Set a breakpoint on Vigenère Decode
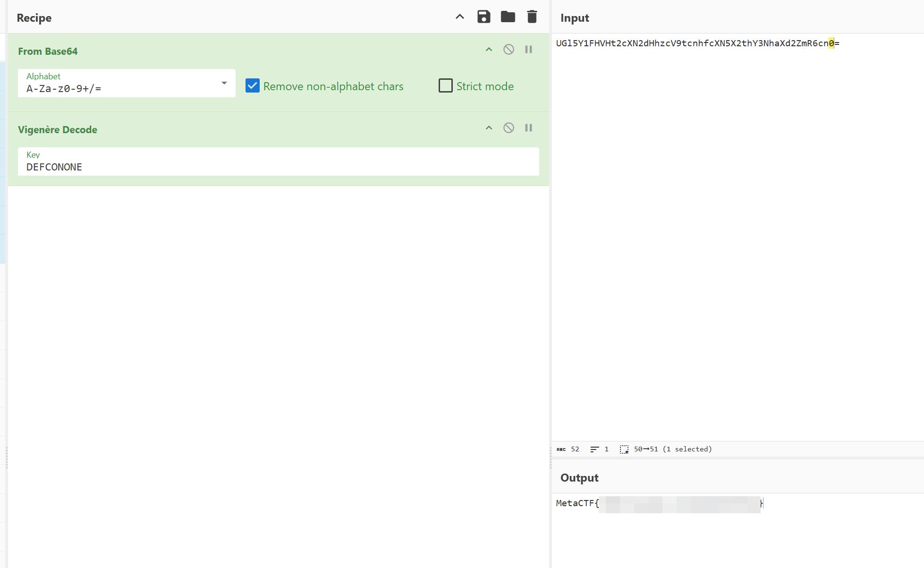924x568 pixels. [528, 127]
